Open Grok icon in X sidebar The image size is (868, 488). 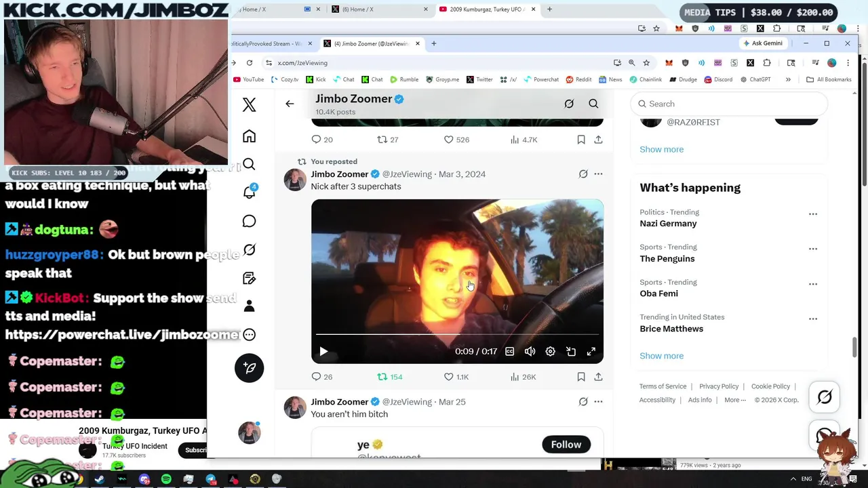click(x=250, y=250)
